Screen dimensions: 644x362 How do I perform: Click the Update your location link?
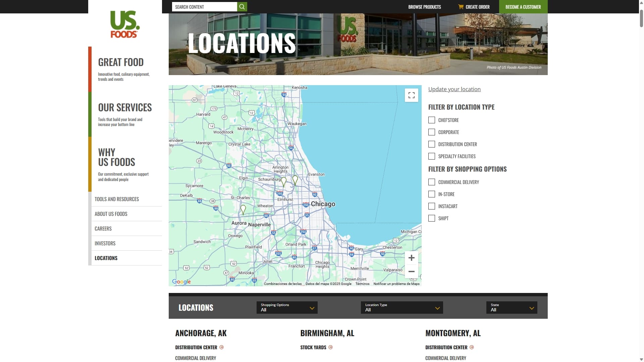454,89
